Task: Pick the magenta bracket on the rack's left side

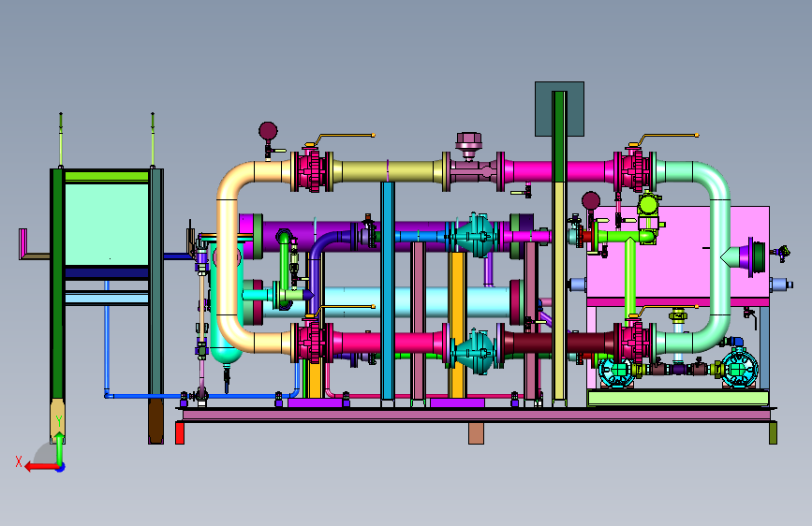Action: (22, 243)
